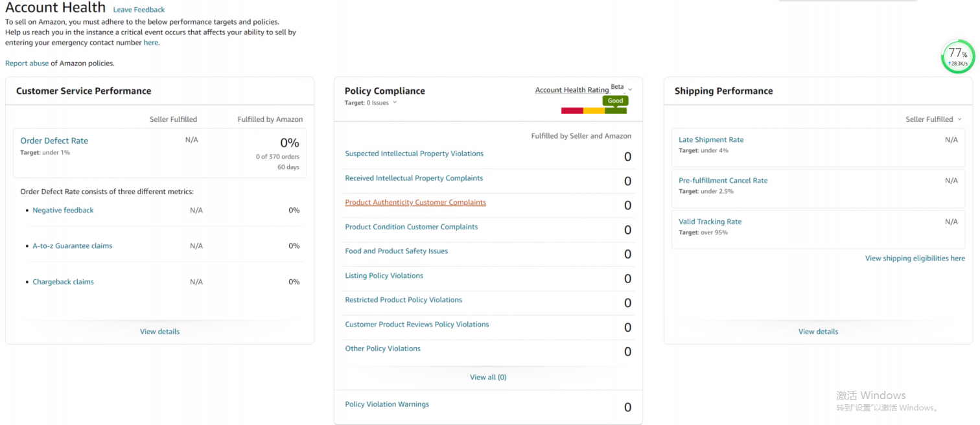Click the 'Target: under 4%' text
980x425 pixels.
(x=703, y=151)
